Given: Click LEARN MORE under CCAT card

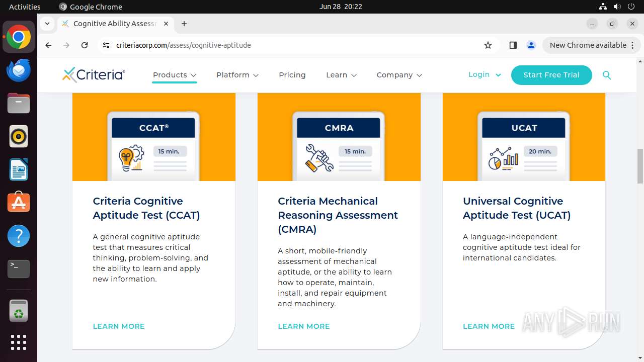Looking at the screenshot, I should 119,326.
